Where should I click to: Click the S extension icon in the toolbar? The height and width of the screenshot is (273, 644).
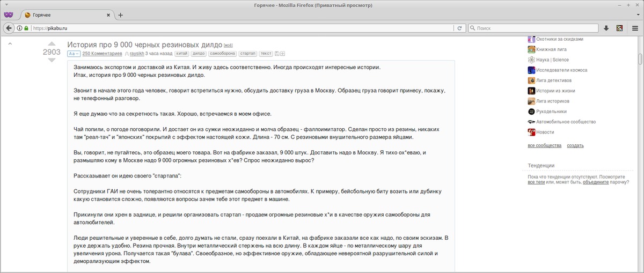click(619, 28)
